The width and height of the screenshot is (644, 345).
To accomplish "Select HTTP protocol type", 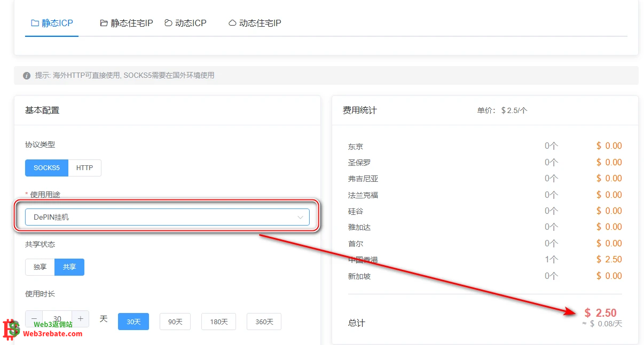I will coord(84,168).
